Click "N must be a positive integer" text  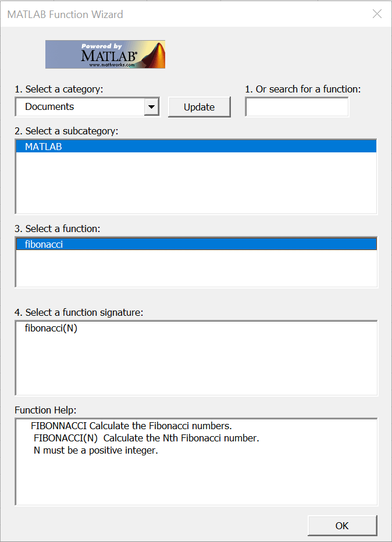pyautogui.click(x=95, y=450)
